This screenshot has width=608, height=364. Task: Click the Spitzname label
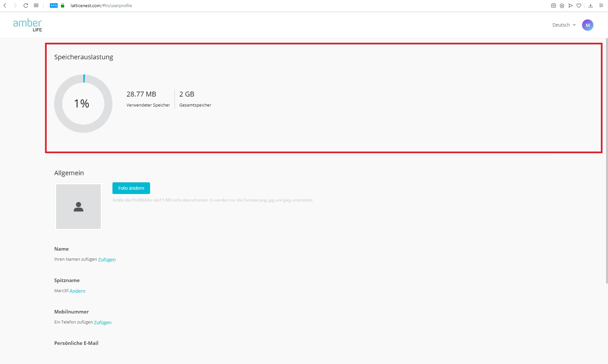coord(67,280)
